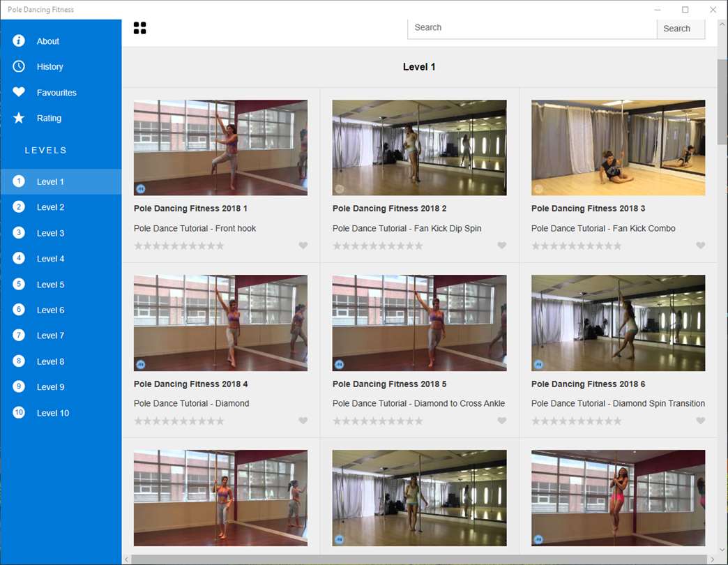Click the Search button
This screenshot has width=728, height=565.
pos(681,29)
